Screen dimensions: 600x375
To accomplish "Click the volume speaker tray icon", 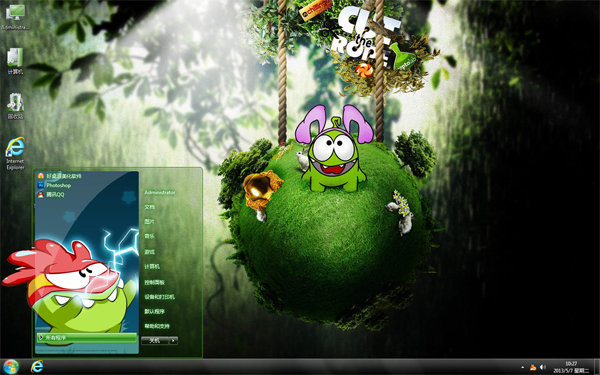I will 543,367.
